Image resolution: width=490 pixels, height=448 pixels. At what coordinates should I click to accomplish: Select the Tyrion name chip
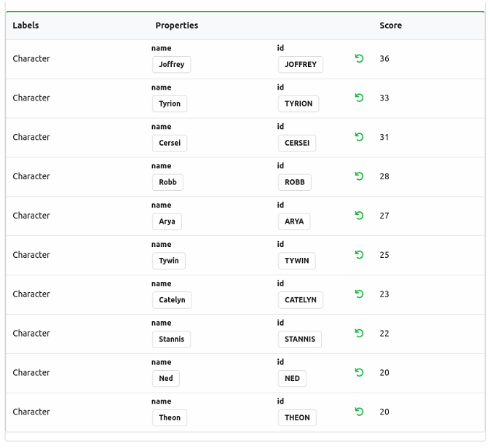[170, 103]
